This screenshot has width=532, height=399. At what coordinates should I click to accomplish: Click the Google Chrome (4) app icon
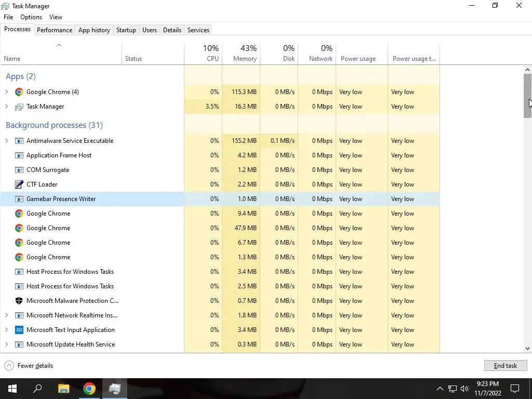[19, 92]
